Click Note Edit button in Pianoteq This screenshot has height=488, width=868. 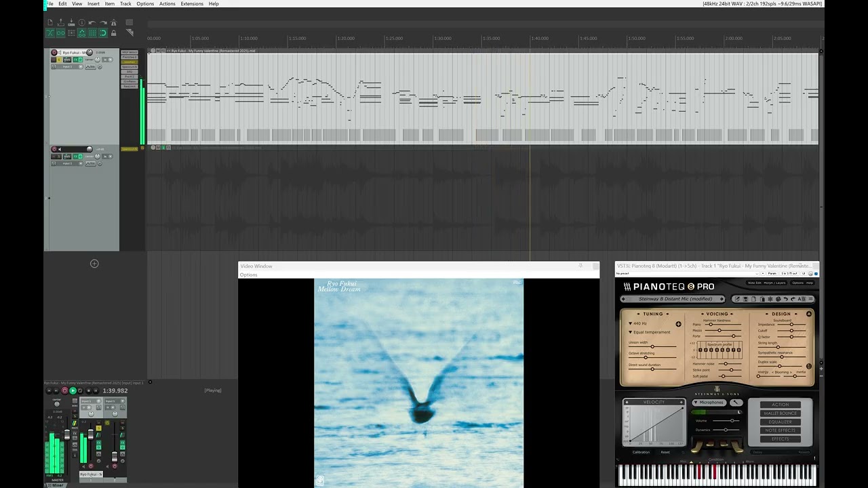point(754,283)
